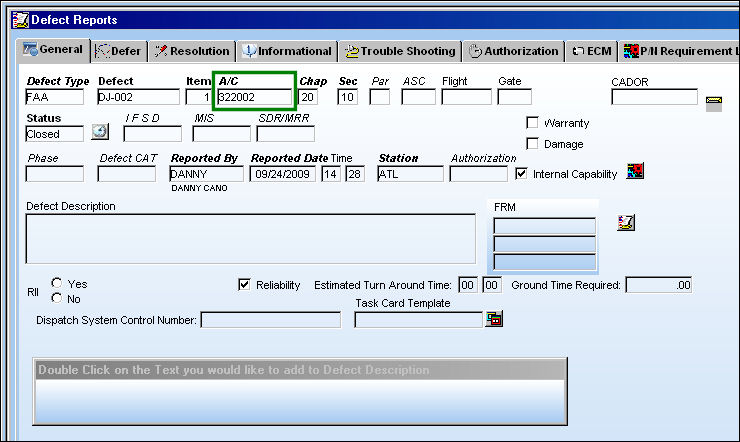740x442 pixels.
Task: Click the A/C field containing 322002
Action: coord(254,97)
